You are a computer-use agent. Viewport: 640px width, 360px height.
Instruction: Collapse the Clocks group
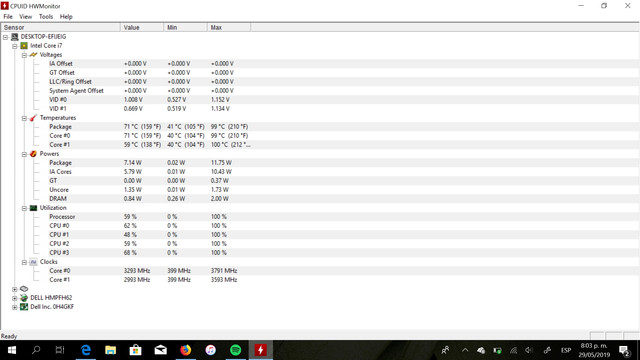tap(24, 262)
